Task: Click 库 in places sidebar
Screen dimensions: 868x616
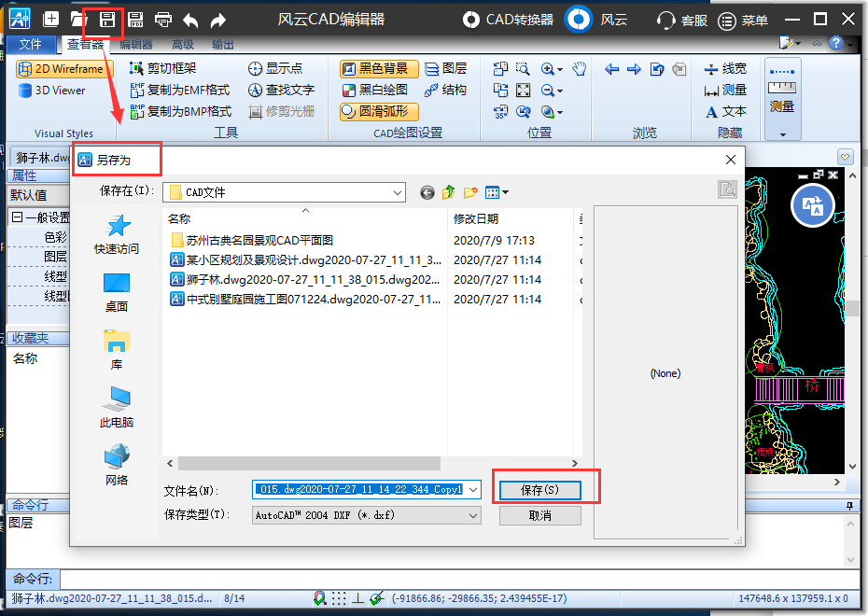Action: click(117, 350)
